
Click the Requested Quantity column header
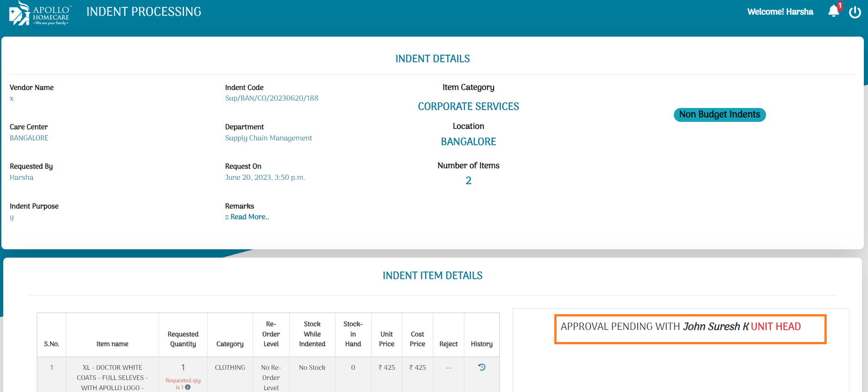(x=183, y=339)
